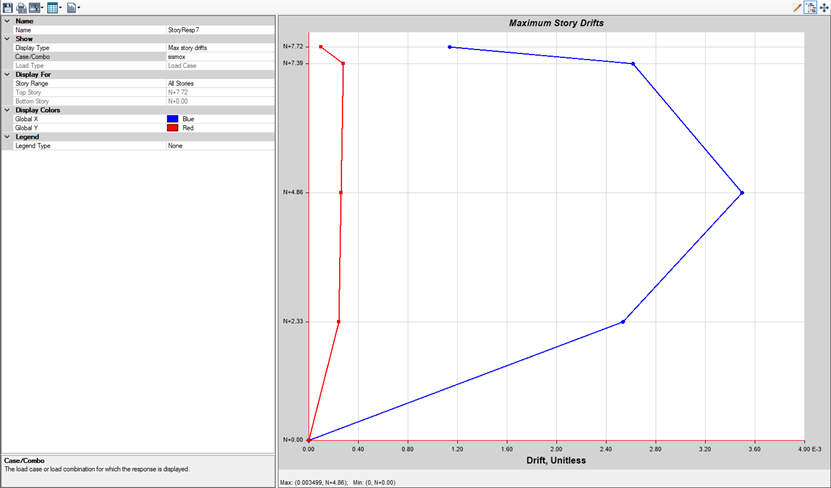Click the Bottom Story value N+0.00

pos(220,101)
